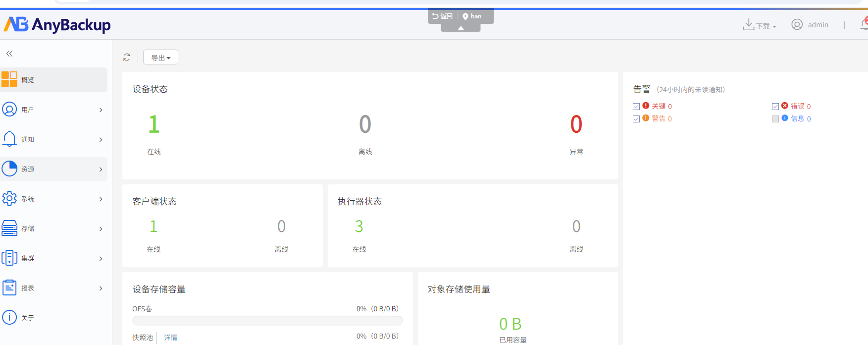The height and width of the screenshot is (345, 868).
Task: Collapse the sidebar with the double-chevron icon
Action: pyautogui.click(x=9, y=54)
